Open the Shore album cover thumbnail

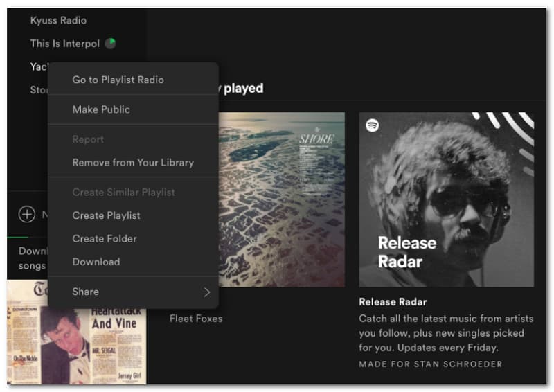click(x=282, y=199)
